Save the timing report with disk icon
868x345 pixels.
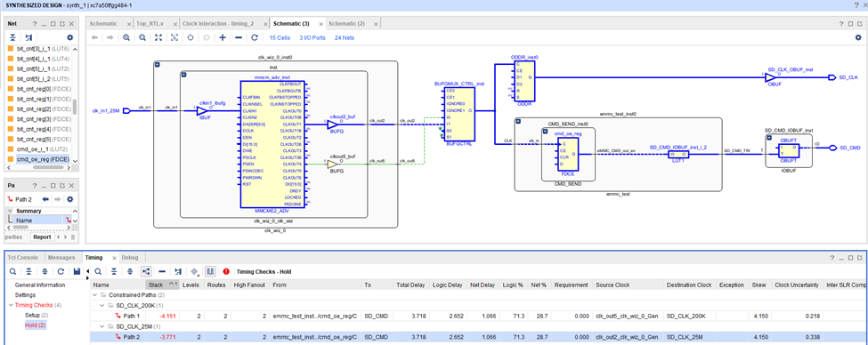pyautogui.click(x=77, y=271)
